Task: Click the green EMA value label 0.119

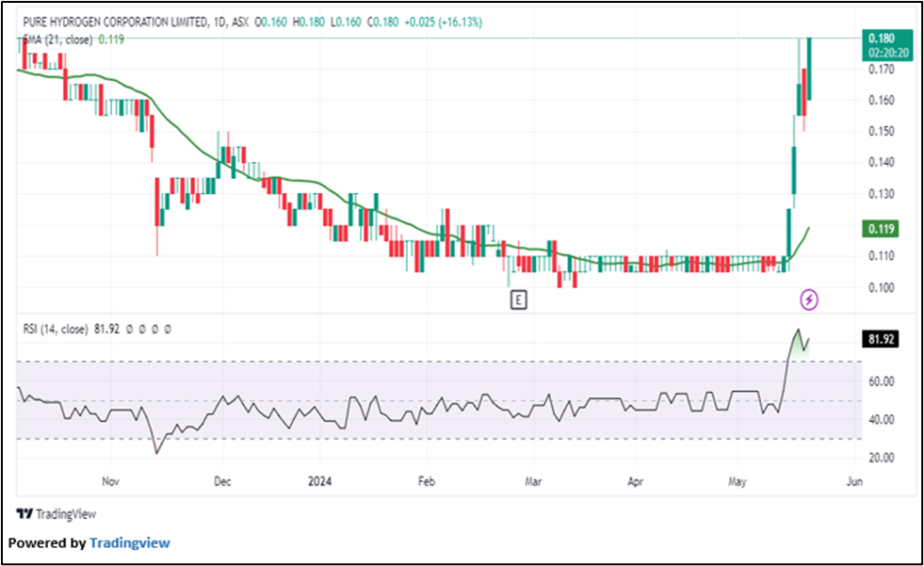Action: coord(881,229)
